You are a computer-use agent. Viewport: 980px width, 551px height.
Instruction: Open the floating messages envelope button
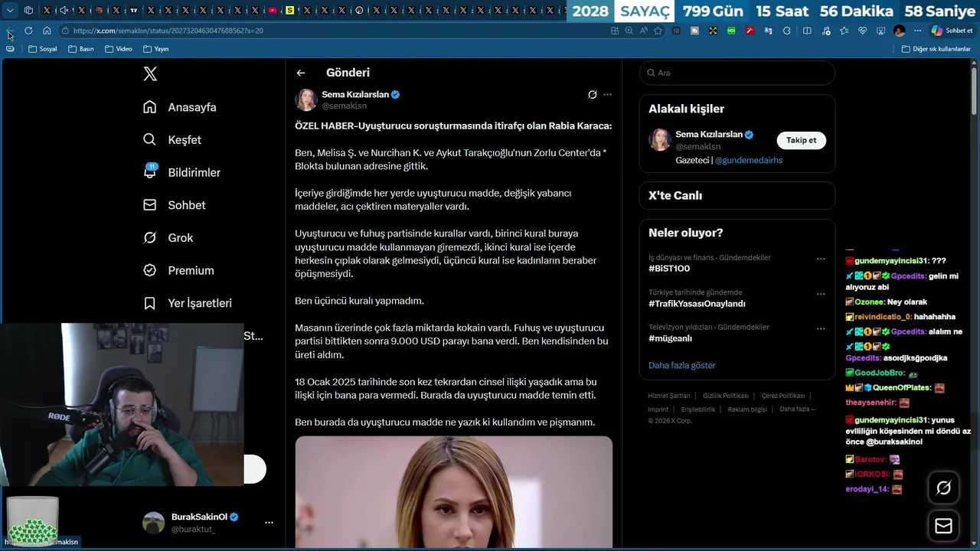[943, 527]
